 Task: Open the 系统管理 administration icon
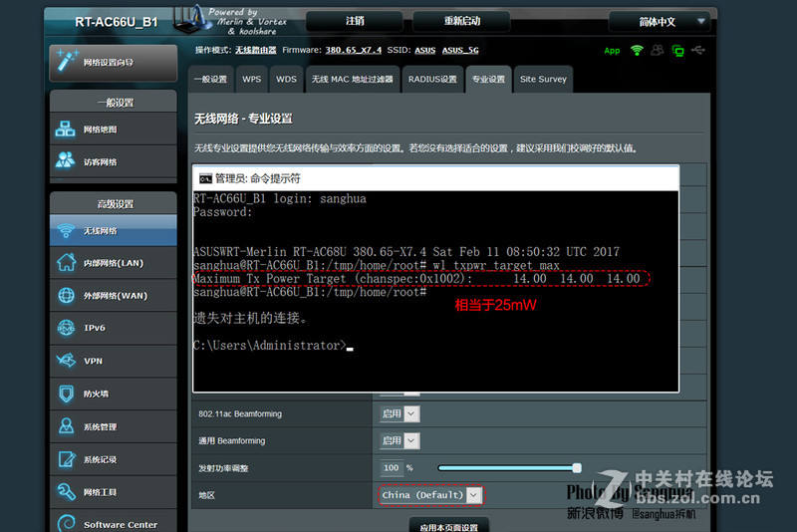66,426
